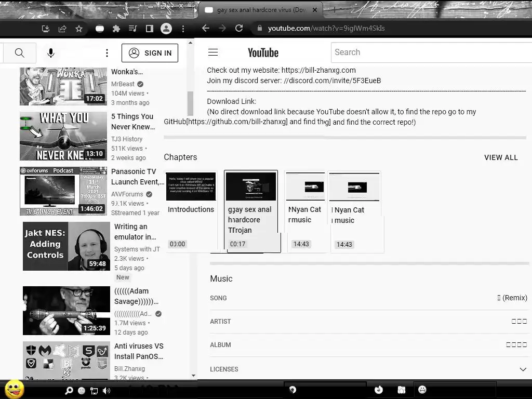Open the media control playlist icon
Image resolution: width=532 pixels, height=399 pixels.
click(132, 29)
